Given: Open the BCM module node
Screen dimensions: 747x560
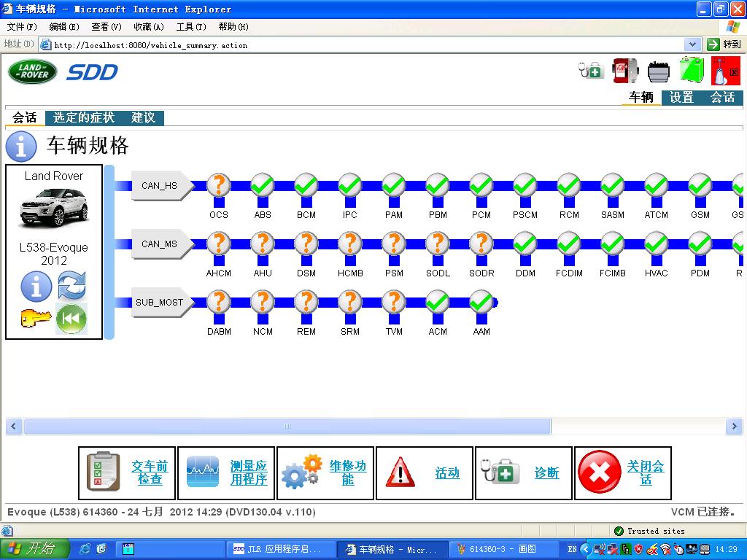Looking at the screenshot, I should point(306,185).
